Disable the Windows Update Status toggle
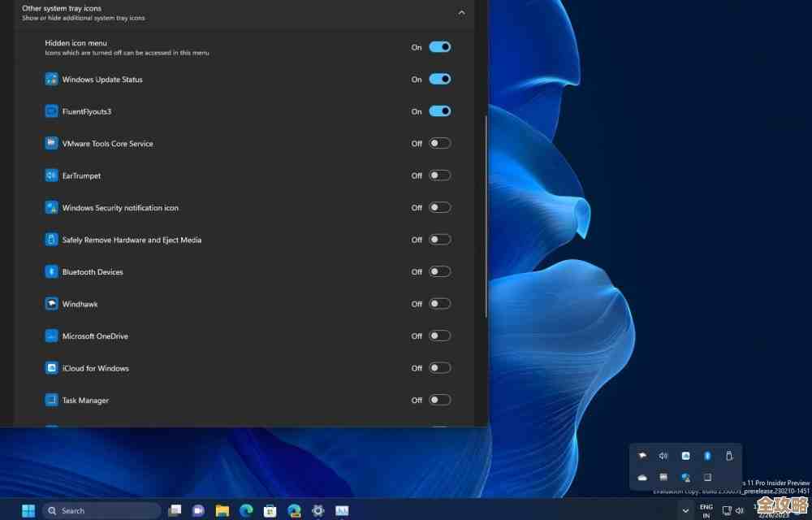 click(439, 79)
